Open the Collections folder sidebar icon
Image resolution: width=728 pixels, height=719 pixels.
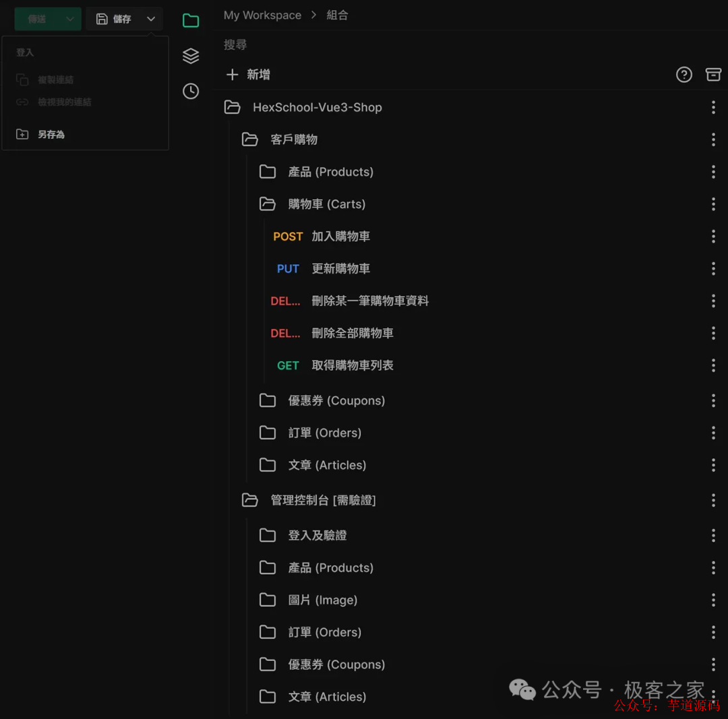(190, 20)
